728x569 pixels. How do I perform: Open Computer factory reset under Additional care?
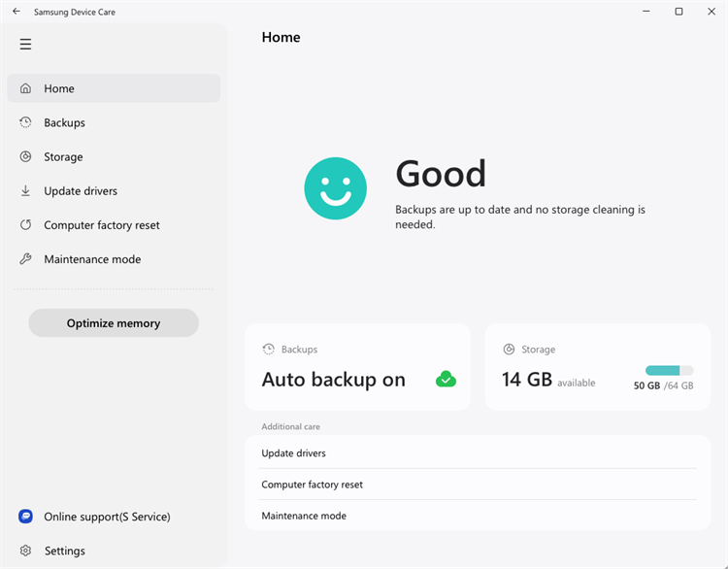click(478, 484)
